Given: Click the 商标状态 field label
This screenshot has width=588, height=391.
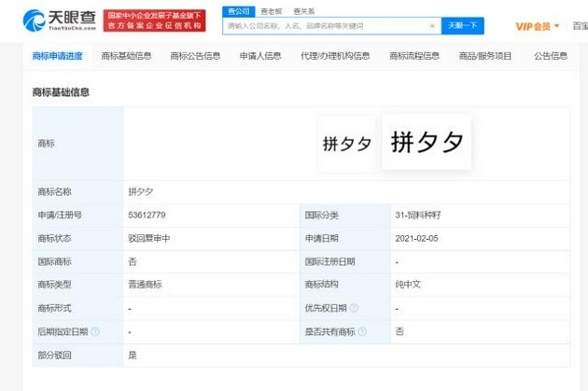Looking at the screenshot, I should tap(54, 238).
